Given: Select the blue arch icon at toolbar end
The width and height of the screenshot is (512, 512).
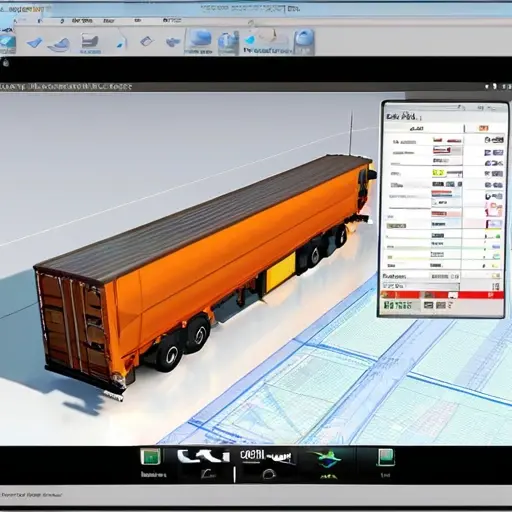Looking at the screenshot, I should coord(304,40).
